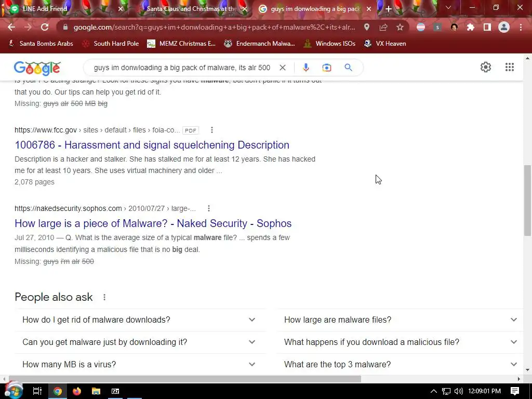Close the Santa Claus and Christmas tab
Image resolution: width=532 pixels, height=399 pixels.
click(245, 9)
